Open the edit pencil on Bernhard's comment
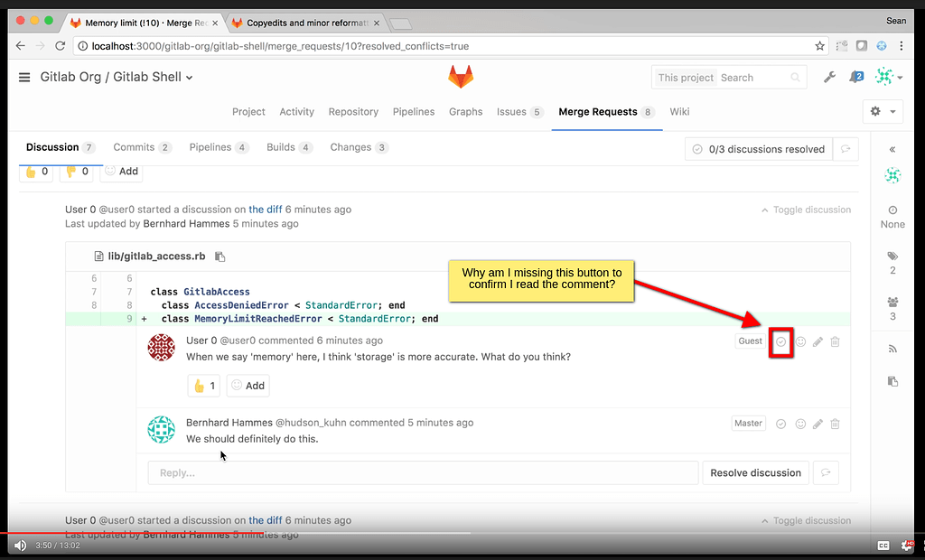Image resolution: width=925 pixels, height=560 pixels. pos(817,423)
